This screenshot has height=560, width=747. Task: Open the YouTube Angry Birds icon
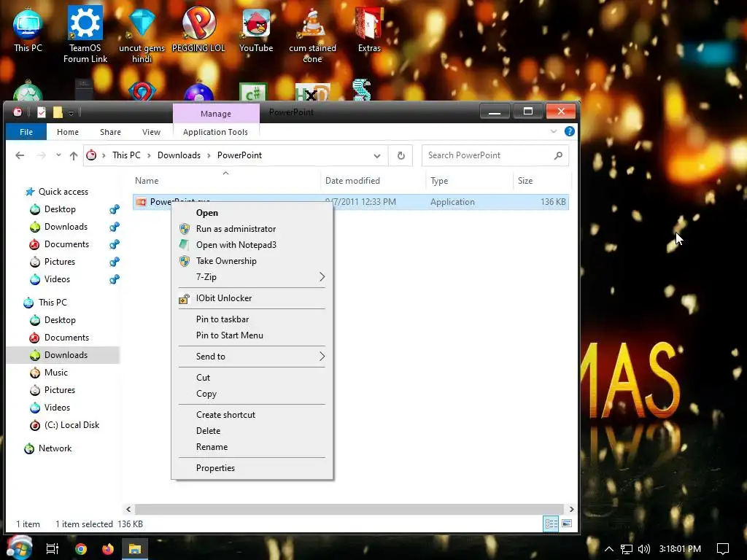pos(256,29)
